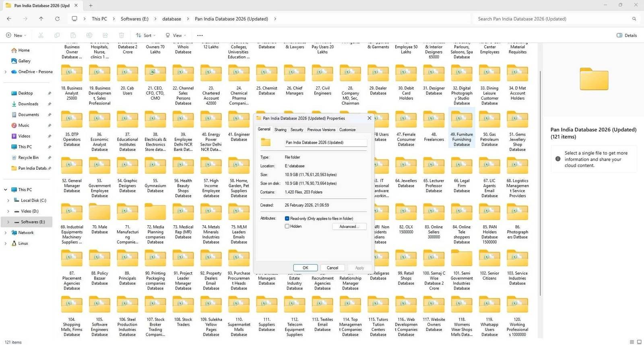Viewport: 644px width, 345px height.
Task: Open Recycle Bin from quick access
Action: pyautogui.click(x=28, y=158)
